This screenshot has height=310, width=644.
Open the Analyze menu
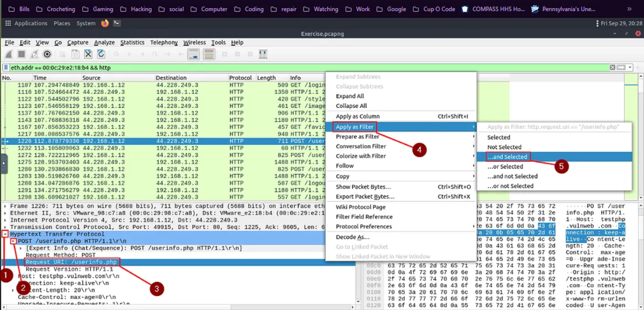[x=104, y=42]
